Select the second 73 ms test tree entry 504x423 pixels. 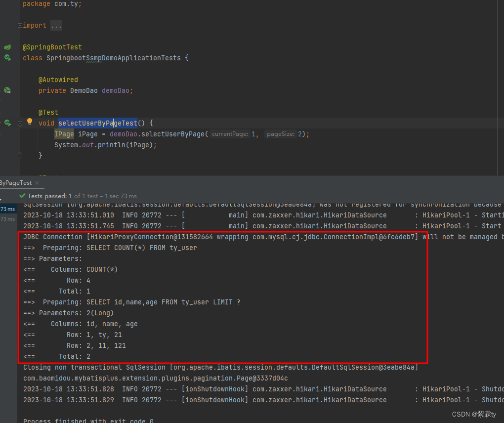[x=8, y=219]
